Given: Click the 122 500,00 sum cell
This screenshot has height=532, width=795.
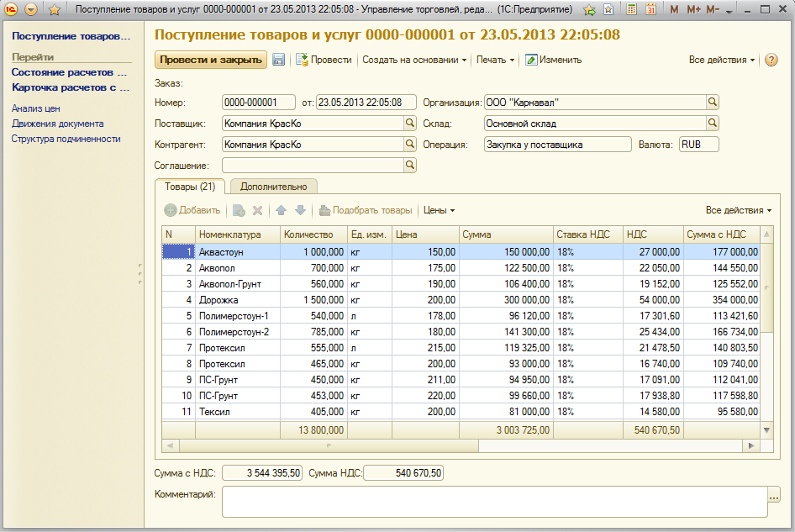Looking at the screenshot, I should (506, 268).
